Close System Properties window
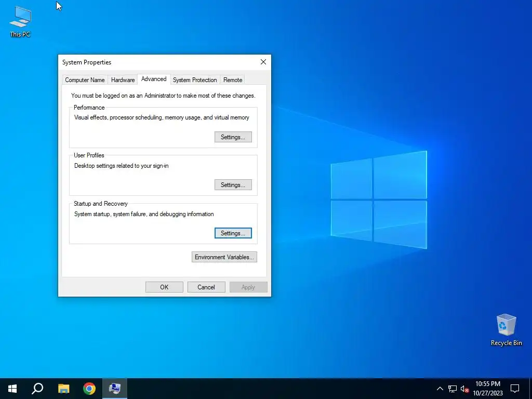532x399 pixels. coord(263,62)
